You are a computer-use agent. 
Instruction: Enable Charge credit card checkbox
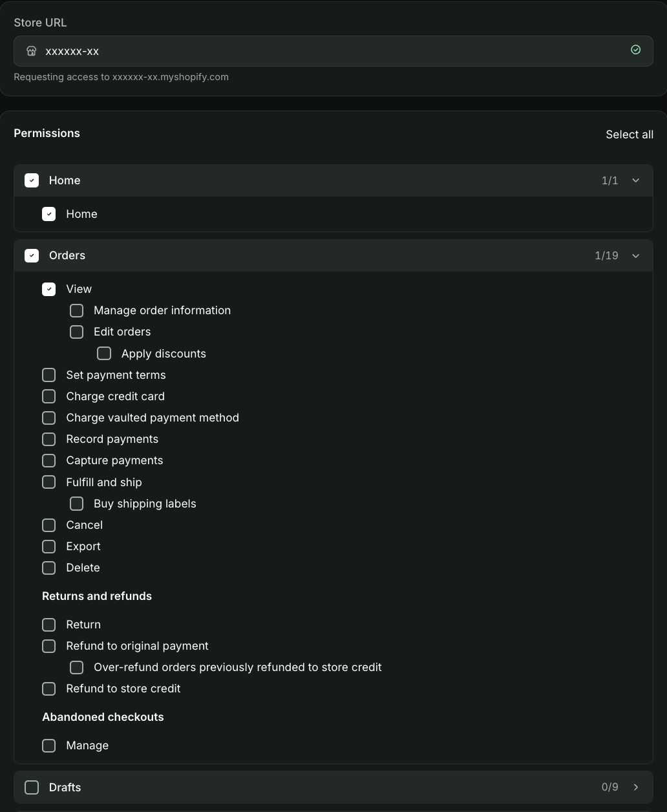(x=49, y=396)
